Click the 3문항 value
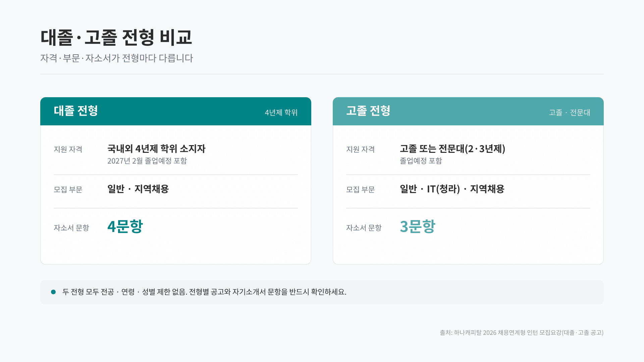Screen dimensions: 644x362 pyautogui.click(x=418, y=227)
